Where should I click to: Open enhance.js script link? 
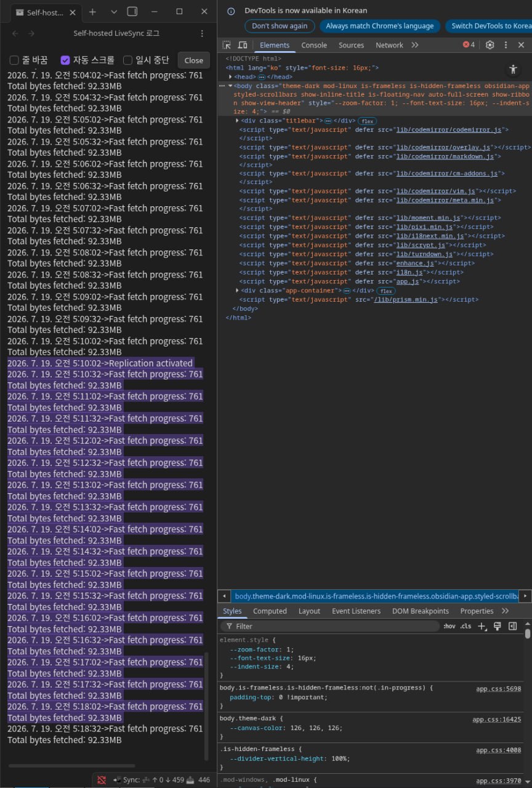414,263
